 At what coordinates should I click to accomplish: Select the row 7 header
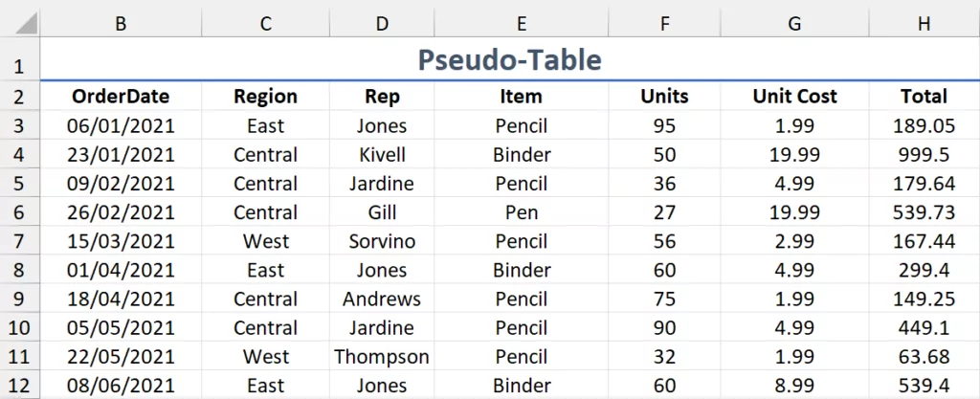tap(20, 241)
